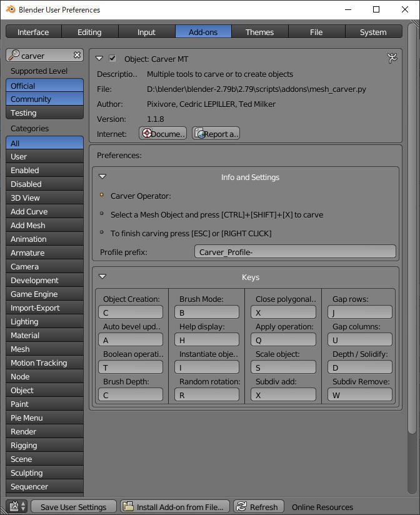Disable the Carver MT add-on checkbox
Viewport: 420px width, 515px height.
(112, 59)
